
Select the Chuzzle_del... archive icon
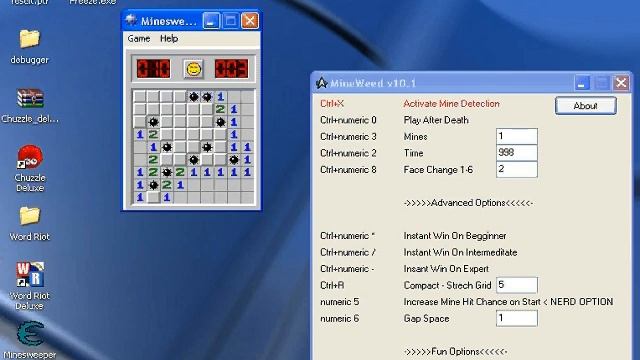tap(29, 98)
